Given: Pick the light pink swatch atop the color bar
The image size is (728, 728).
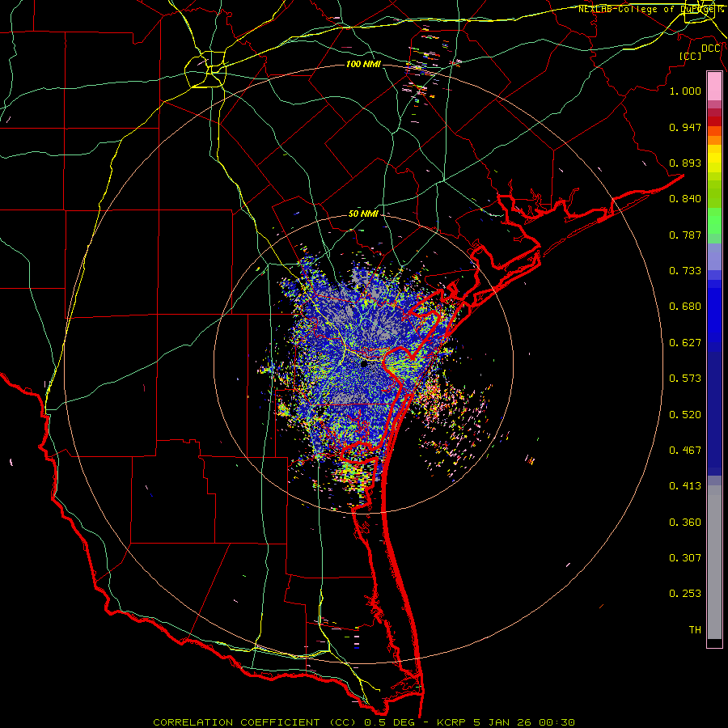Looking at the screenshot, I should [714, 87].
